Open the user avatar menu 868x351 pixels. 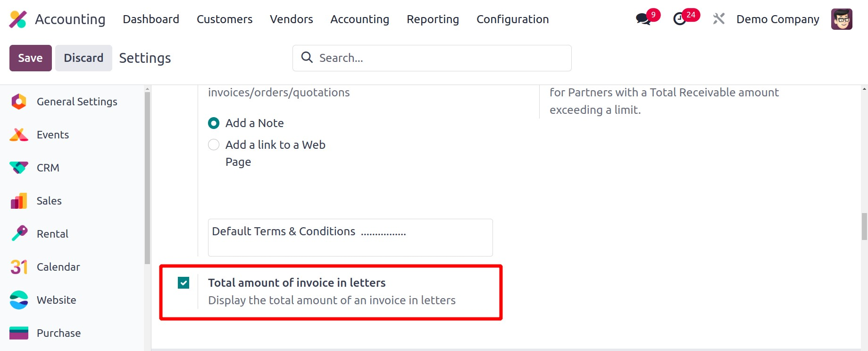[x=841, y=19]
